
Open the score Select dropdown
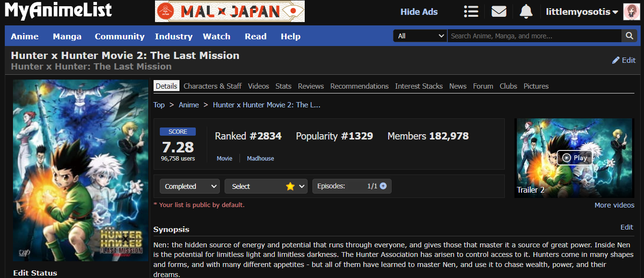(266, 186)
